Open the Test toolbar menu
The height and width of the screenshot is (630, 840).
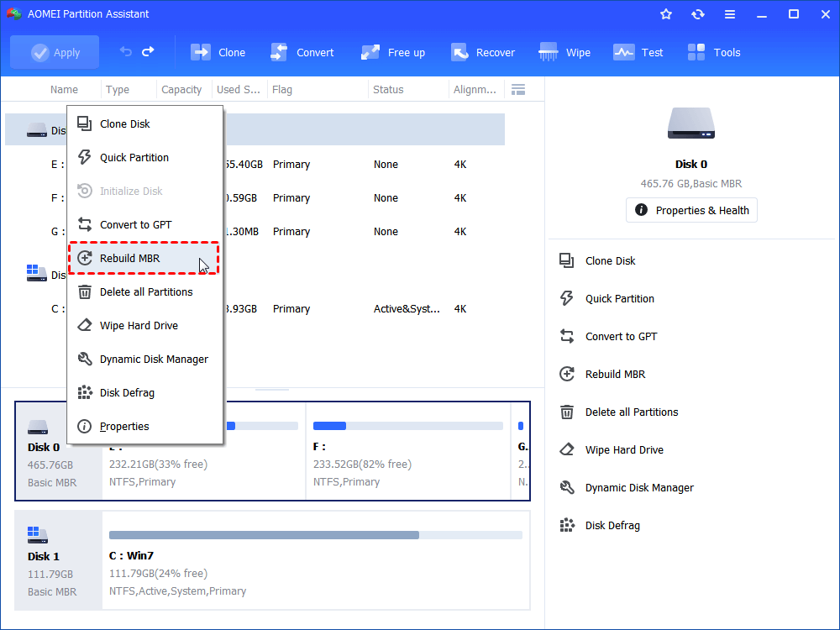638,52
